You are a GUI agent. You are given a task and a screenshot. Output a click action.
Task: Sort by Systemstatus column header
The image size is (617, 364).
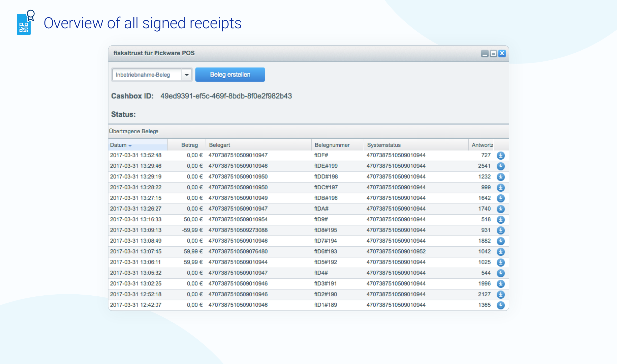point(416,145)
